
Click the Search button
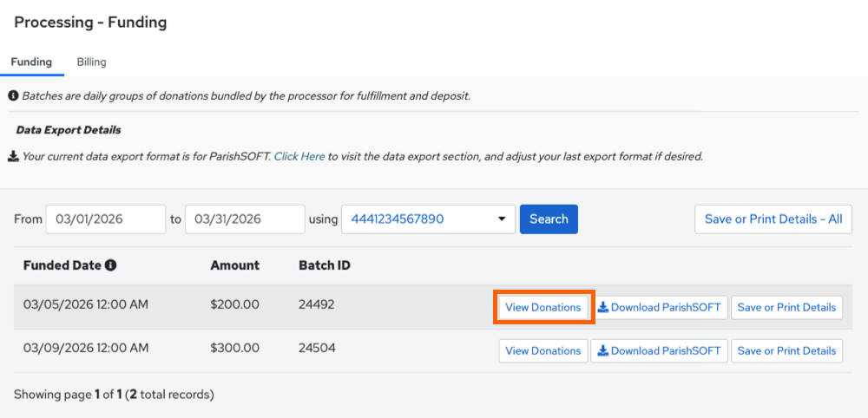click(549, 219)
